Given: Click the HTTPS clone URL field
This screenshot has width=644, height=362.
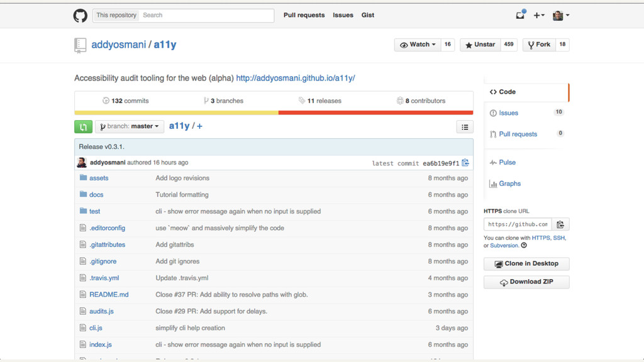Looking at the screenshot, I should 518,224.
